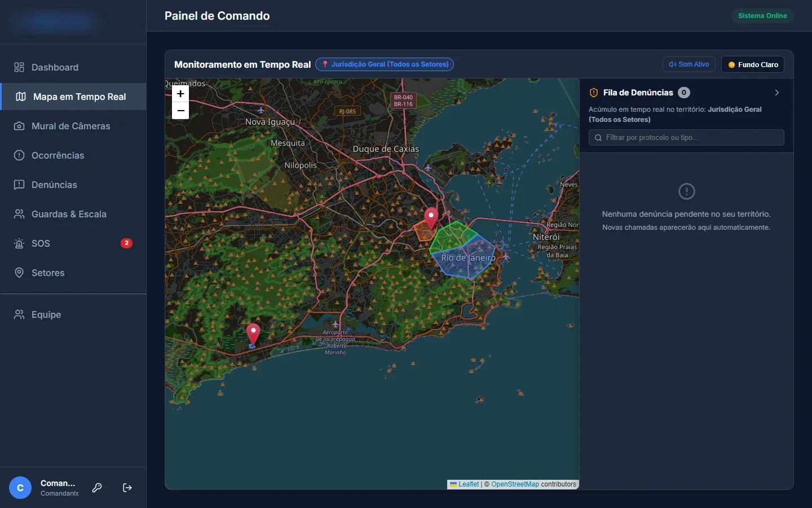Toggle Som Ativo sound button
This screenshot has width=812, height=508.
point(689,64)
